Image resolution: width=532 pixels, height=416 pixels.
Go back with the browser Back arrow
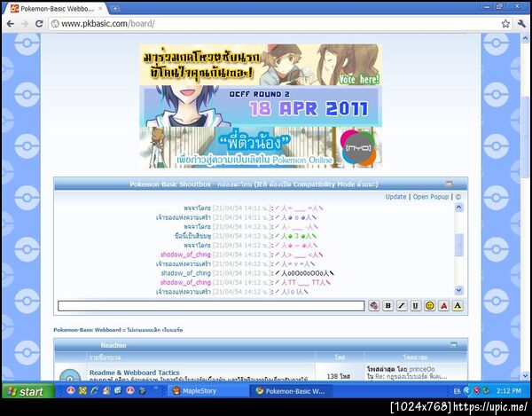[10, 24]
